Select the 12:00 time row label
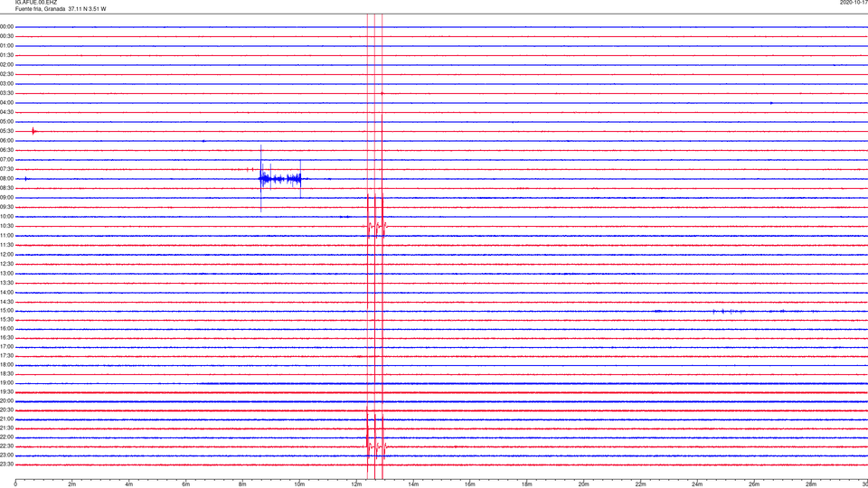This screenshot has height=488, width=868. 6,255
